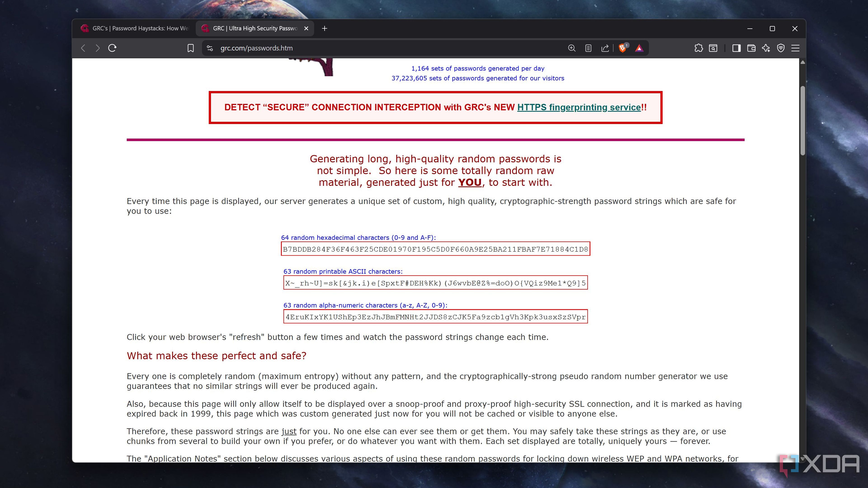Maximize the browser window
Viewport: 868px width, 488px height.
pos(772,29)
